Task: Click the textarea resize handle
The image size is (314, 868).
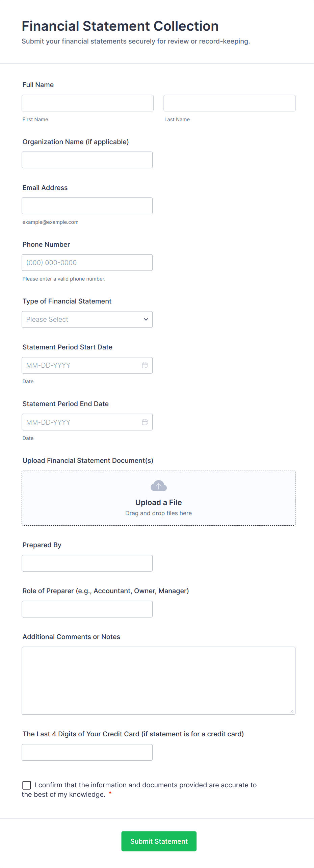Action: tap(292, 711)
